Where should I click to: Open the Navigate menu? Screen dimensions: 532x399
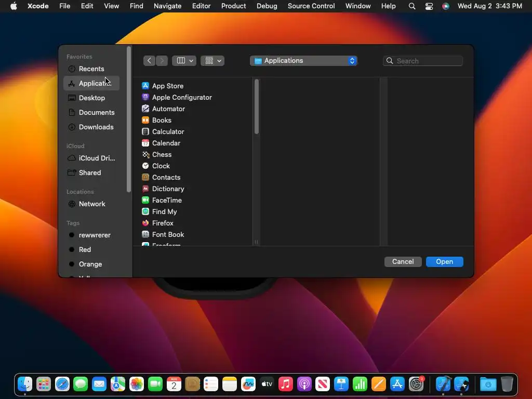click(168, 6)
